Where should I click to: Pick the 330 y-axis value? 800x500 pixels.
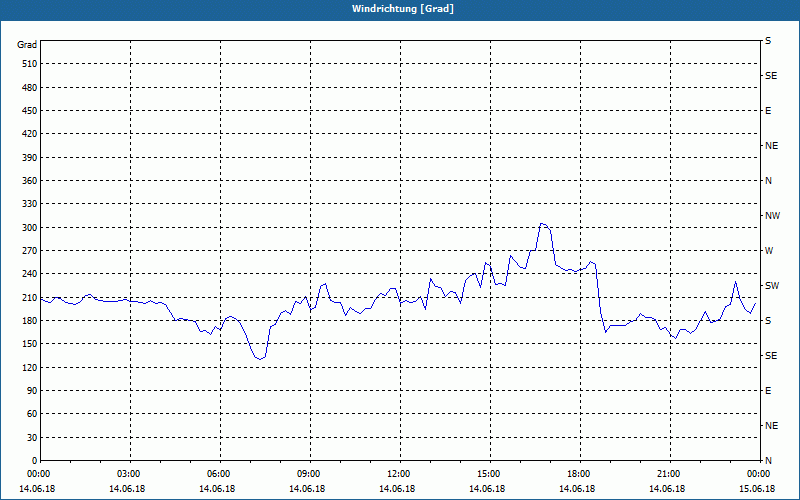point(30,204)
